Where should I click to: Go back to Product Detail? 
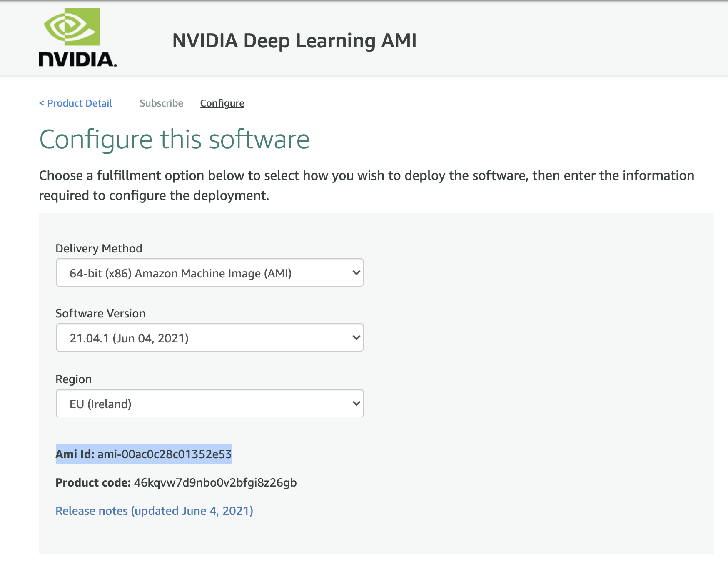tap(75, 103)
